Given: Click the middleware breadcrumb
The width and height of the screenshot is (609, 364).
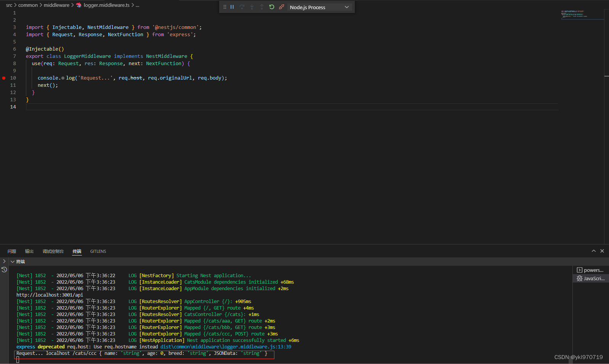Looking at the screenshot, I should click(x=56, y=5).
